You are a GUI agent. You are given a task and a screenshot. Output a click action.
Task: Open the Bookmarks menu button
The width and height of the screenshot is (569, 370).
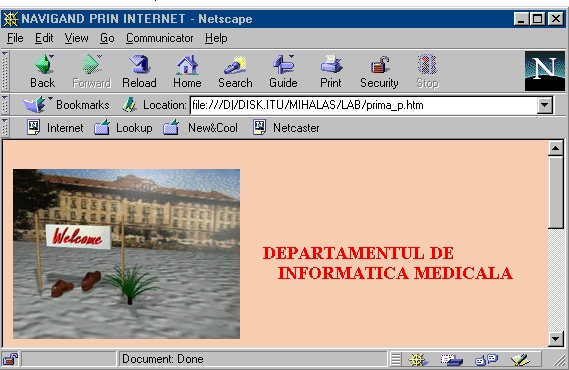coord(66,105)
